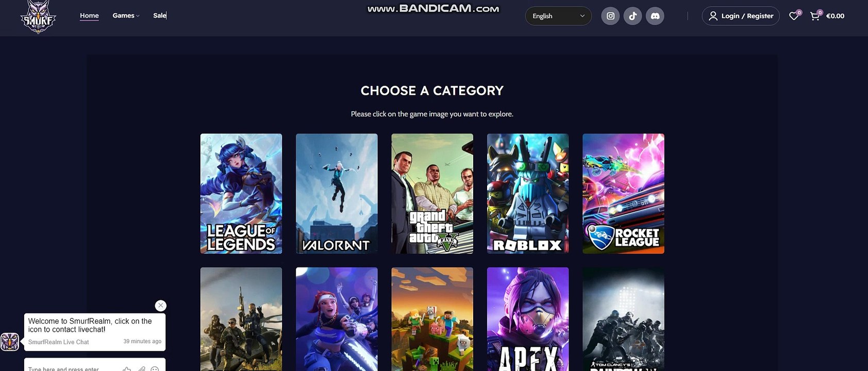Open the SmurfRealm owl logo homepage
The height and width of the screenshot is (371, 868).
pos(38,17)
